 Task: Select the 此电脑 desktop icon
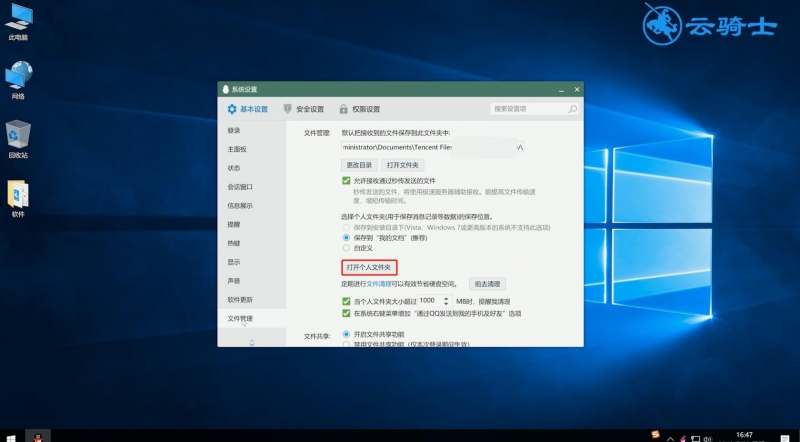coord(18,22)
